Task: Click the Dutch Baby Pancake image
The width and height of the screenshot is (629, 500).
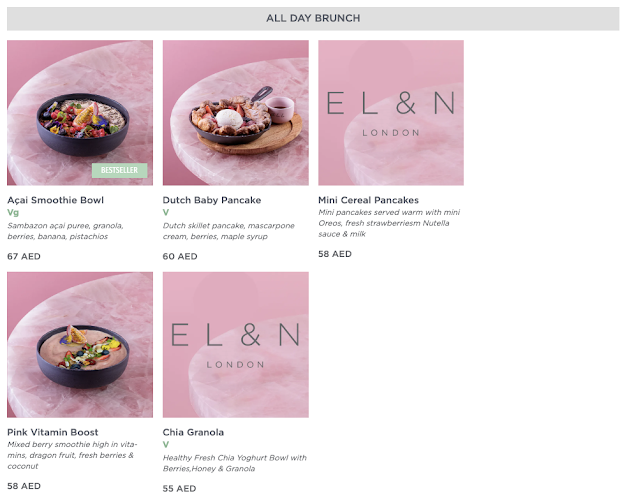Action: coord(235,112)
